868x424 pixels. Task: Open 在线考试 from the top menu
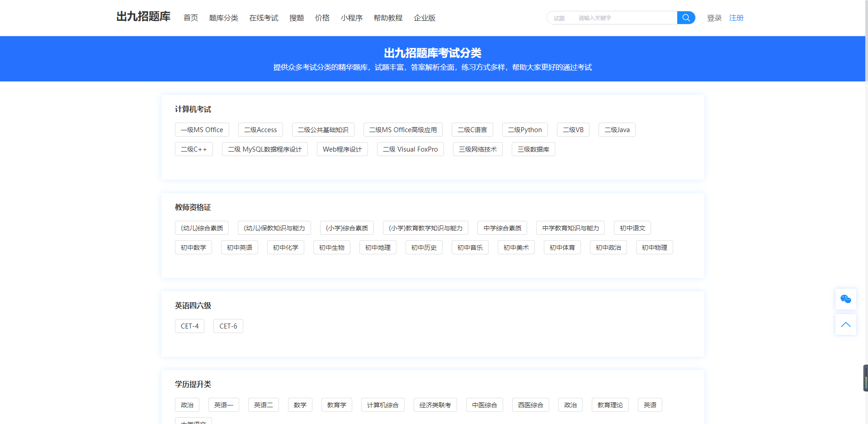click(x=264, y=18)
